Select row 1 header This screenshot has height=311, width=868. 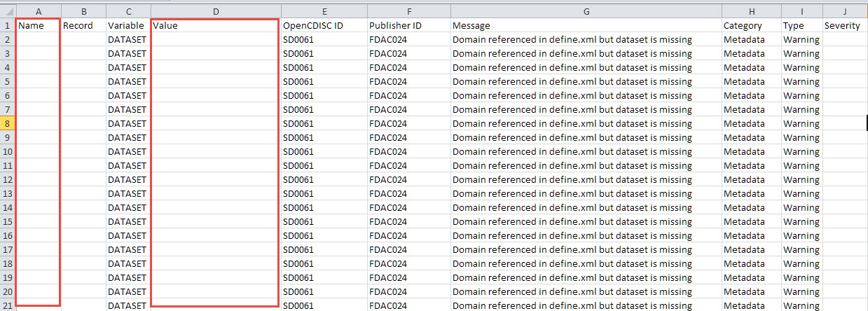point(8,25)
